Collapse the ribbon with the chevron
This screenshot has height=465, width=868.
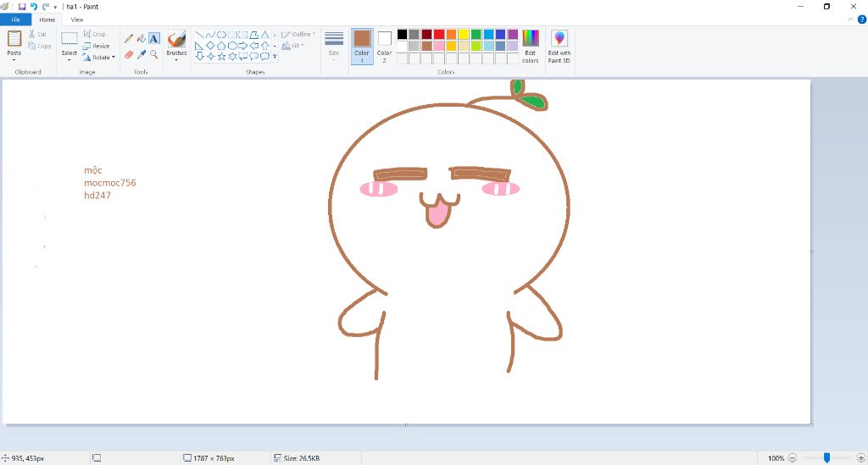coord(850,19)
